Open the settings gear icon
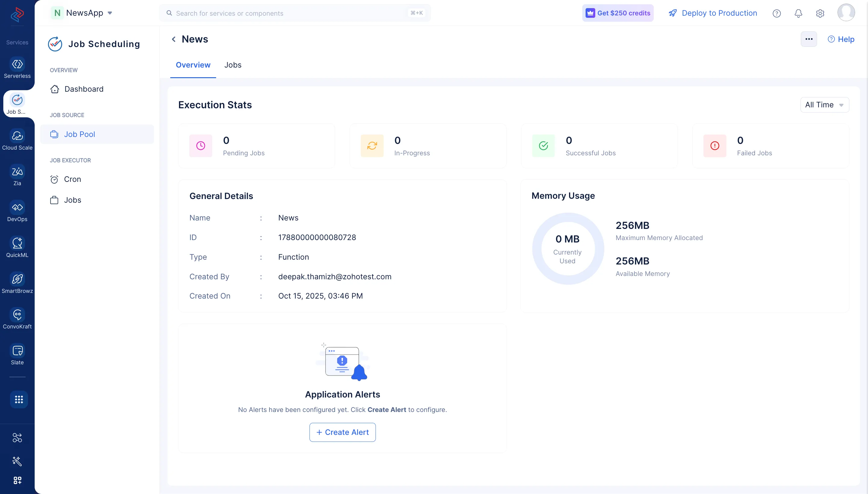 pos(820,13)
